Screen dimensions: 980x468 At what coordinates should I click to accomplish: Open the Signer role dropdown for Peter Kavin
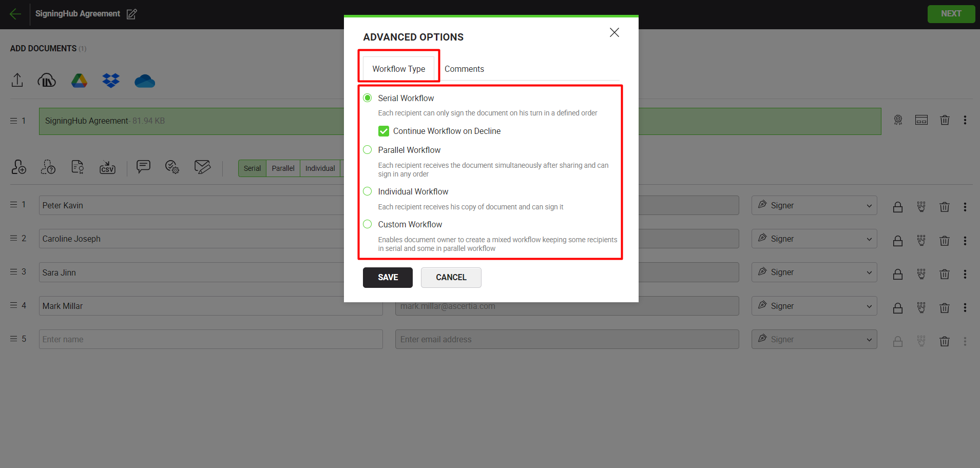(814, 205)
